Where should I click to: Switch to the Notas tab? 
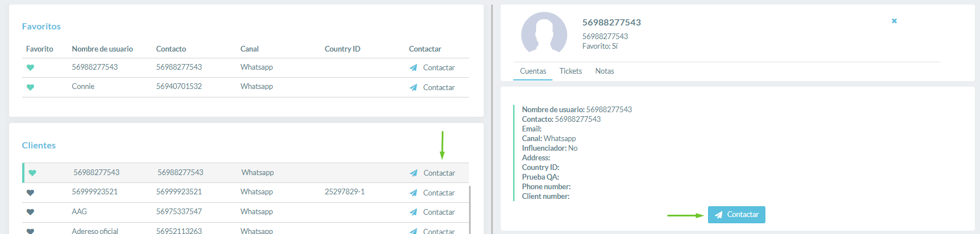click(605, 71)
